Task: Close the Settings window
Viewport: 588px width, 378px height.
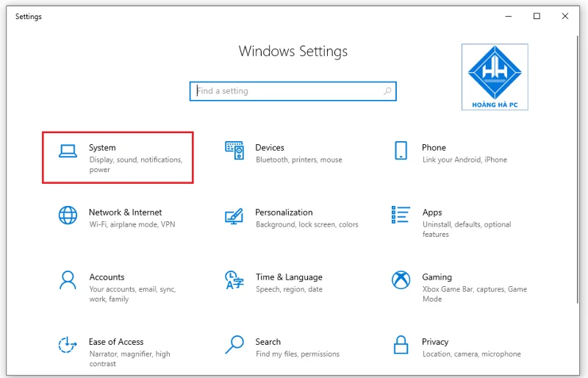Action: pyautogui.click(x=565, y=16)
